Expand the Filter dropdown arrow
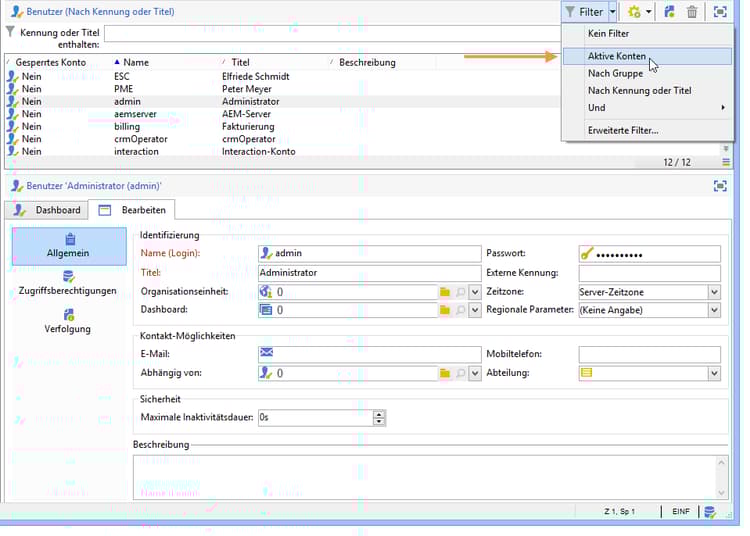This screenshot has height=536, width=750. point(612,12)
